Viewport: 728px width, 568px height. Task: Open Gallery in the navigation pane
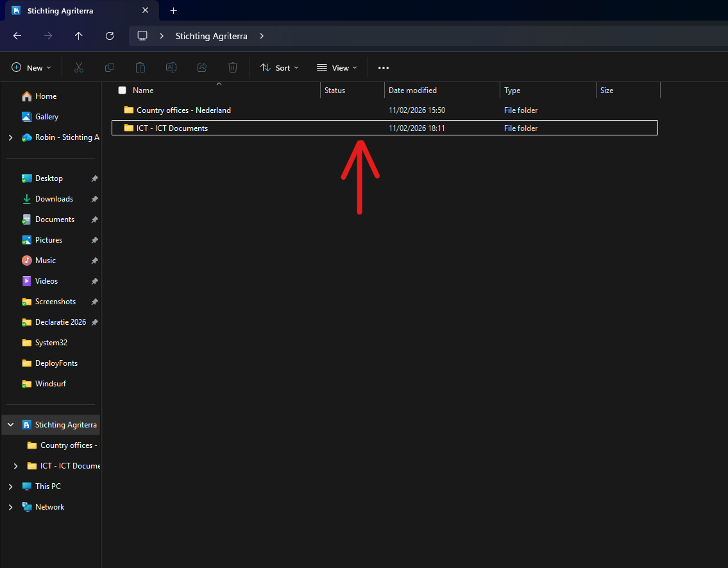tap(46, 117)
